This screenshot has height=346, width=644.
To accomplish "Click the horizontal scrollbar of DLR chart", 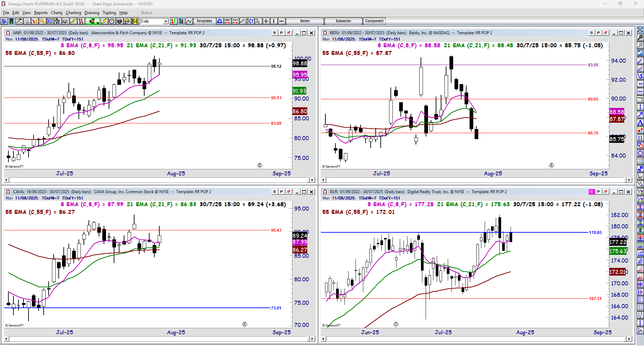I will [477, 339].
